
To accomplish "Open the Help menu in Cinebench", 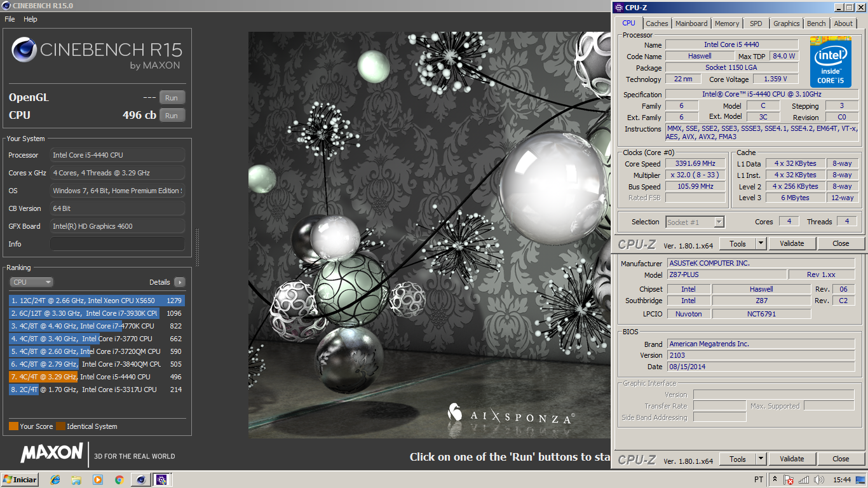I will click(x=31, y=19).
